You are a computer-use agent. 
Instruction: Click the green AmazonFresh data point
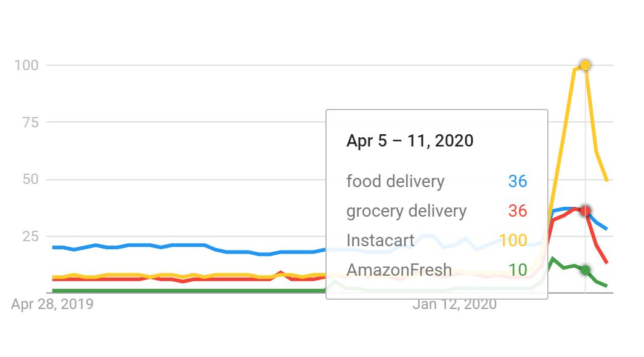pyautogui.click(x=585, y=270)
